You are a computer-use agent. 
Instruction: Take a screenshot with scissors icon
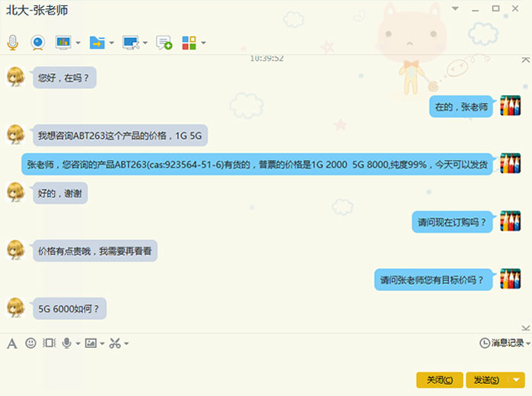point(115,343)
